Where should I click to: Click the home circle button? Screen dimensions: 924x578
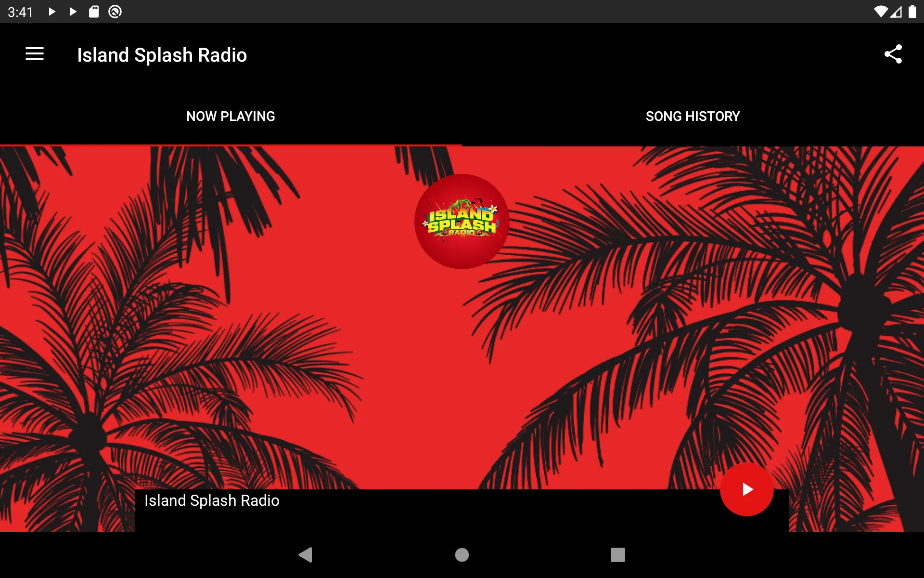coord(462,555)
